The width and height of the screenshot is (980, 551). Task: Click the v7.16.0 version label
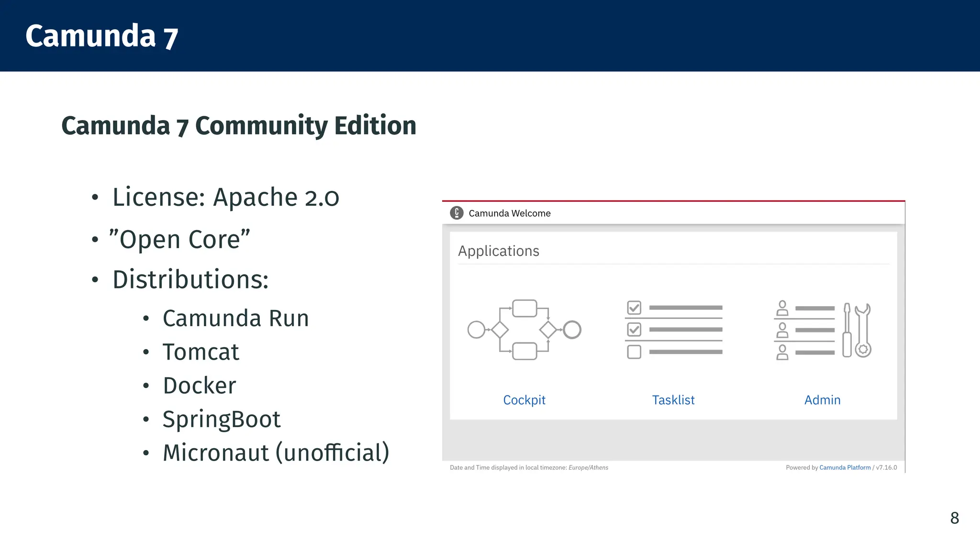pos(886,467)
